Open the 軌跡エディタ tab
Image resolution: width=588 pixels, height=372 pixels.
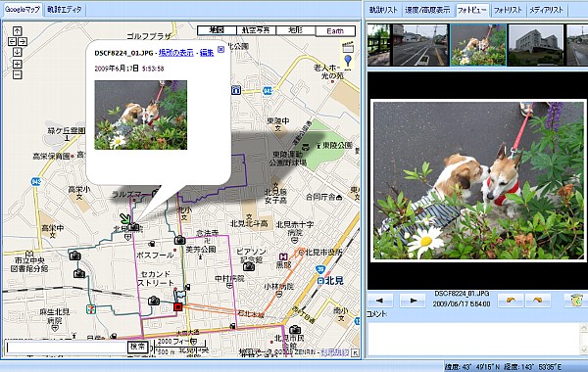(65, 10)
